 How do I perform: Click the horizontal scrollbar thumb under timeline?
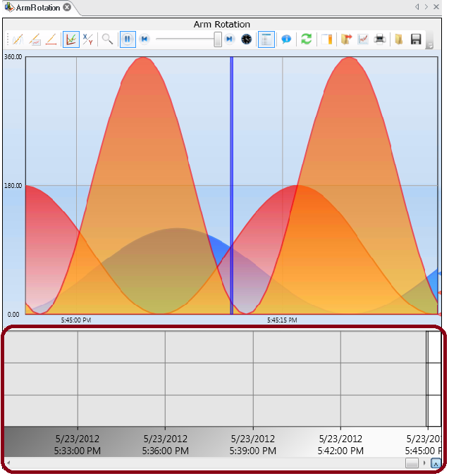(x=412, y=463)
